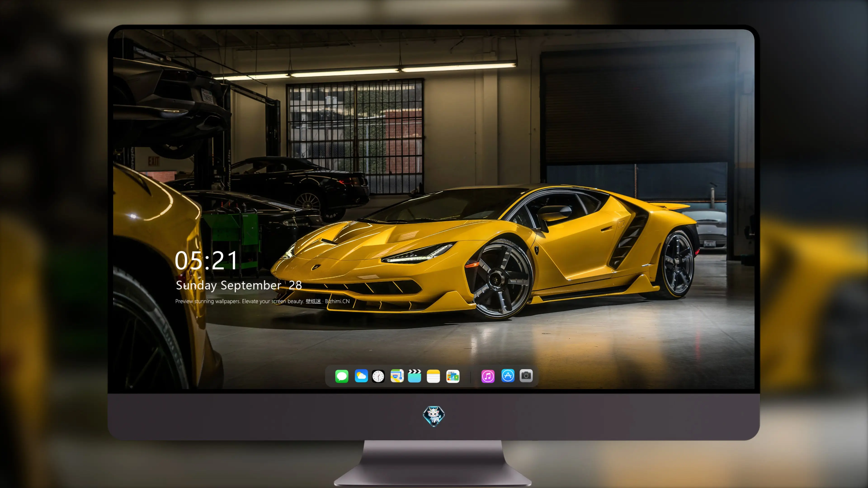Open the Notes app in the dock
Image resolution: width=868 pixels, height=488 pixels.
pyautogui.click(x=433, y=376)
